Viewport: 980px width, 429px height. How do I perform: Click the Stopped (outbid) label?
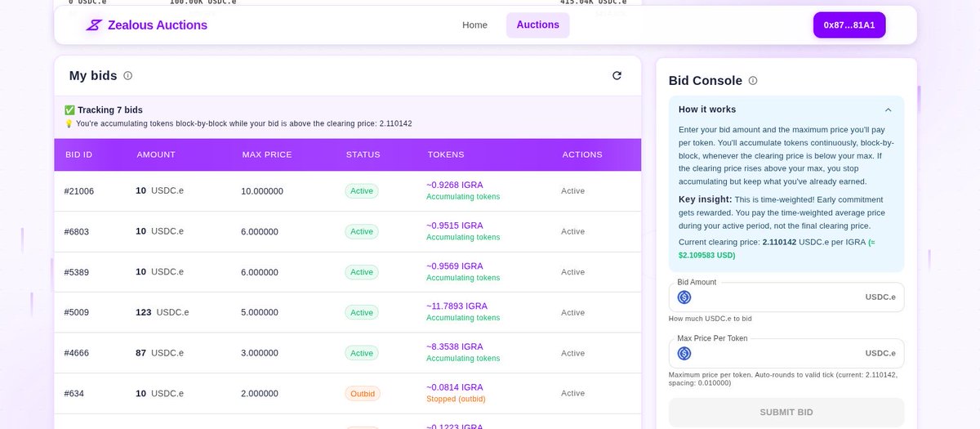coord(456,399)
